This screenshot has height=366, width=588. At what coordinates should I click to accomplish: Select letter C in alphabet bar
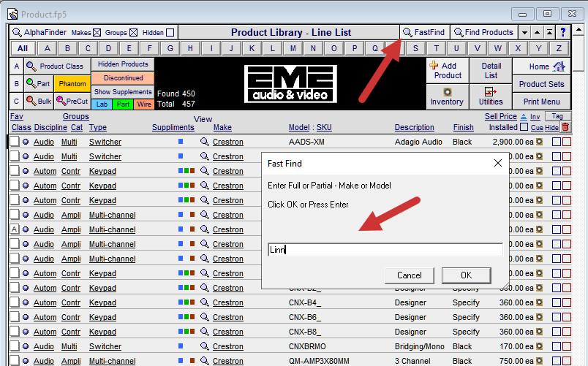pos(88,48)
